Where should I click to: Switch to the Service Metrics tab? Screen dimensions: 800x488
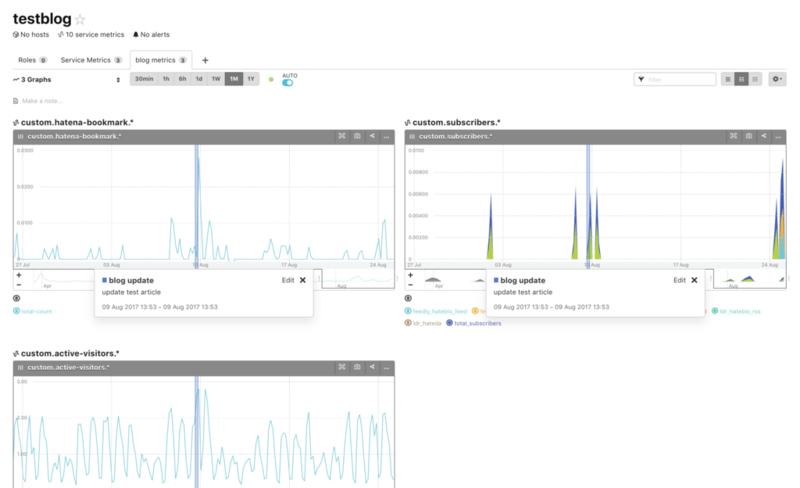[91, 60]
